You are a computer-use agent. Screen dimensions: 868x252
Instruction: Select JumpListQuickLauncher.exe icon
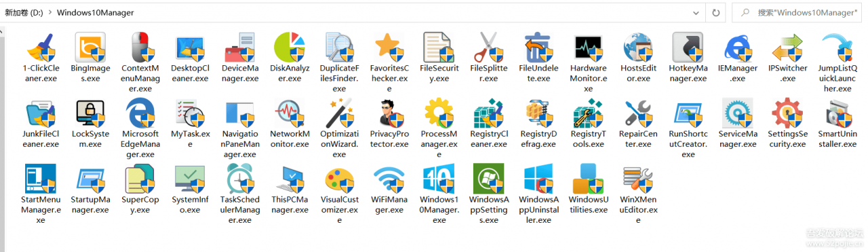pyautogui.click(x=837, y=47)
